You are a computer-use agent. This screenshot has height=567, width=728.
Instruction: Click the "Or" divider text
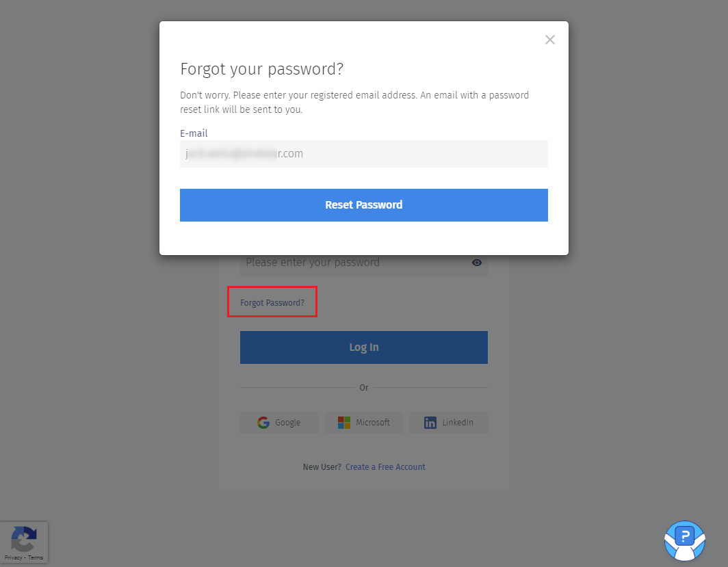363,388
